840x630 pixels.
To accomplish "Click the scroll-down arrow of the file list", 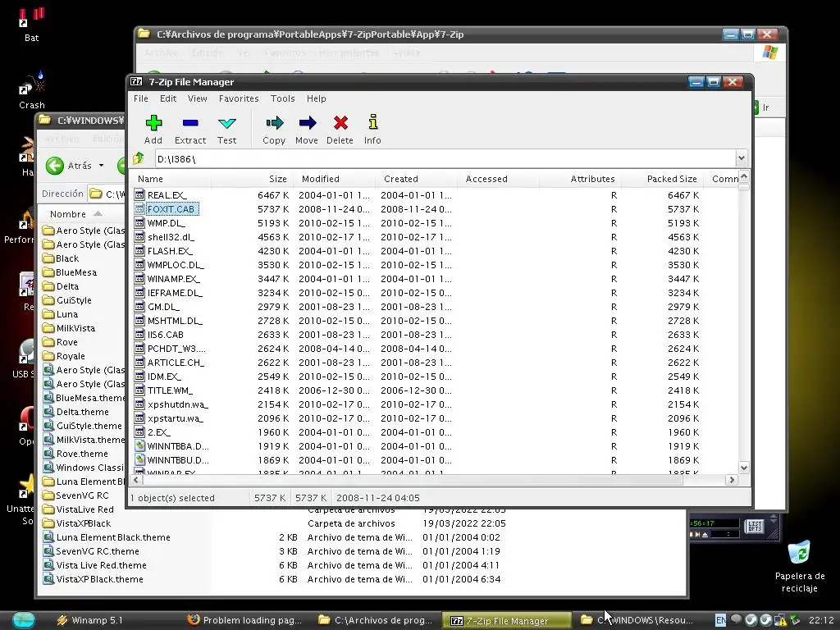I will tap(743, 467).
